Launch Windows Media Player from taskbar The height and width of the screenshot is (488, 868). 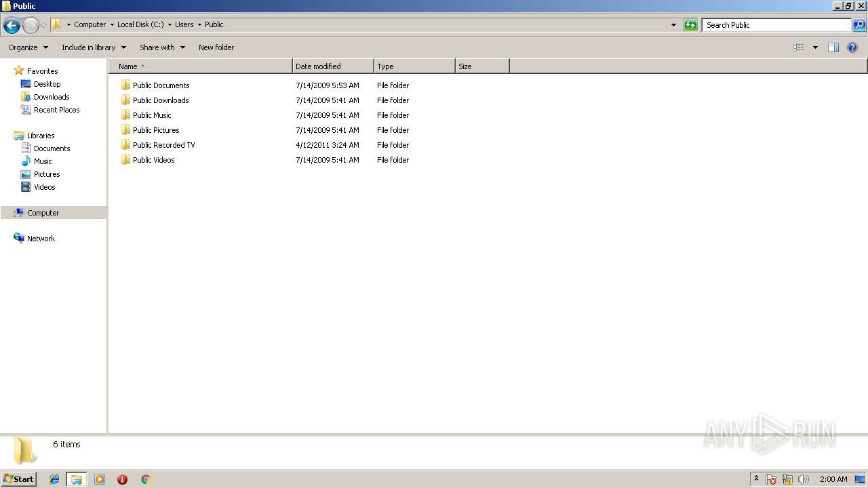coord(100,479)
